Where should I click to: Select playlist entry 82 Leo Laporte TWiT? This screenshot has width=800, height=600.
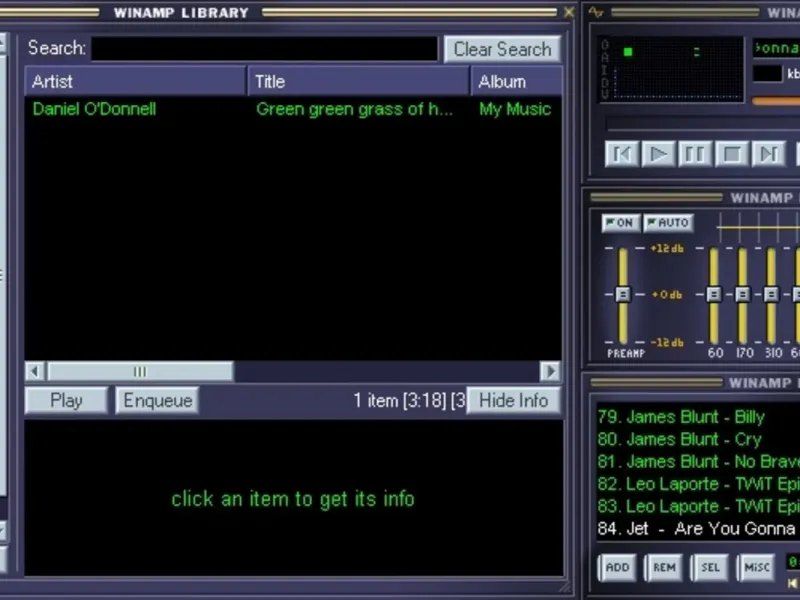point(698,484)
